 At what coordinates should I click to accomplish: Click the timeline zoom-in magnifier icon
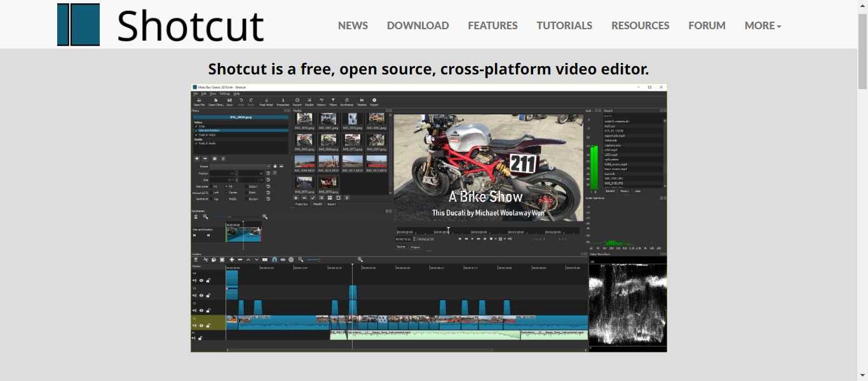point(360,260)
